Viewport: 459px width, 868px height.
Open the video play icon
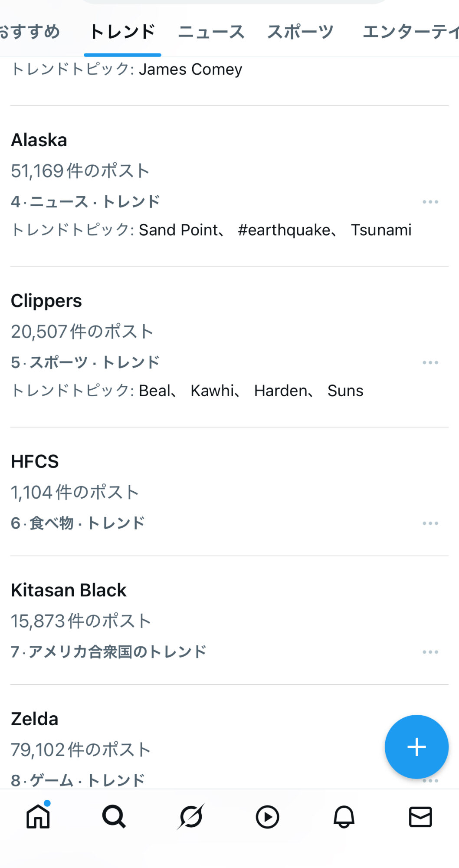(x=267, y=817)
